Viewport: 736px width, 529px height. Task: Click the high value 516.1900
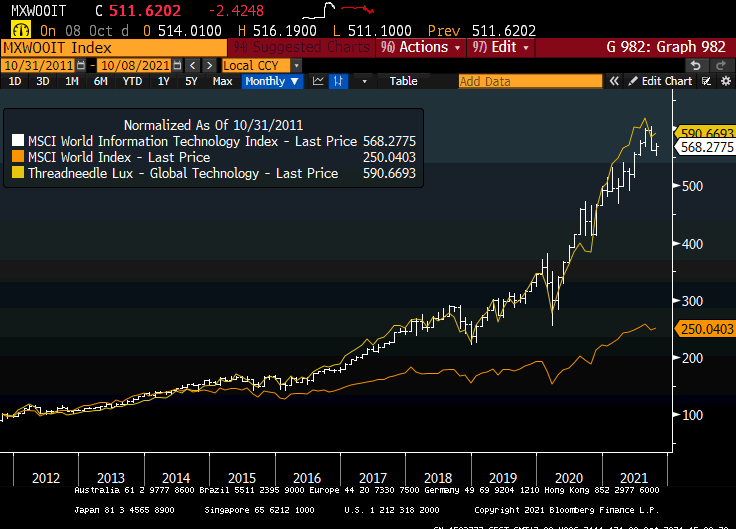pyautogui.click(x=284, y=31)
